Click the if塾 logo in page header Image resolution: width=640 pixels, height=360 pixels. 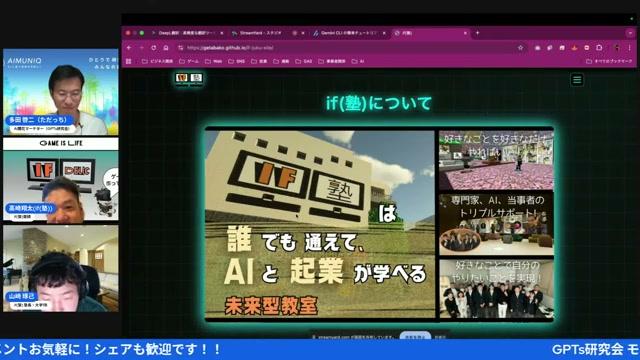pyautogui.click(x=189, y=78)
